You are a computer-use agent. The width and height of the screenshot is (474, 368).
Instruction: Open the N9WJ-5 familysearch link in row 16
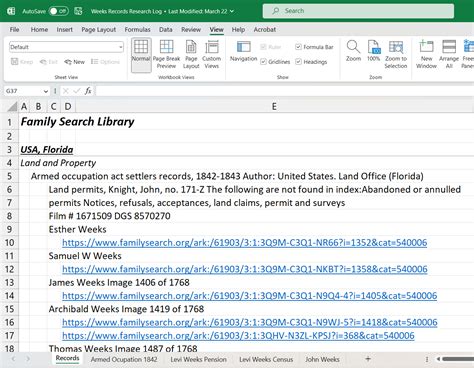pos(250,322)
